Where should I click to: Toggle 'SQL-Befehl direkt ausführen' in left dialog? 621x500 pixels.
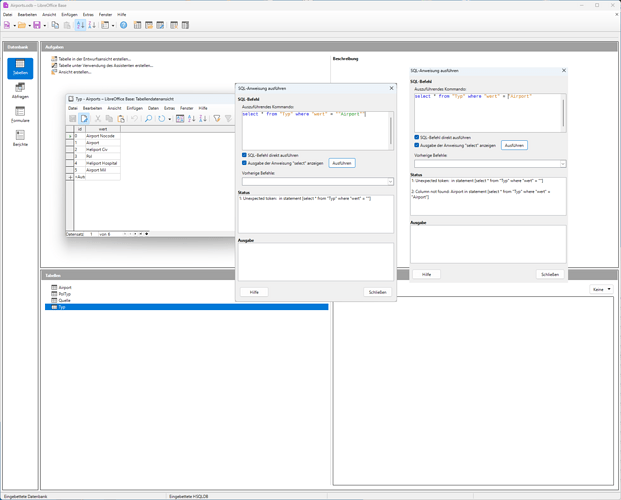pos(244,155)
